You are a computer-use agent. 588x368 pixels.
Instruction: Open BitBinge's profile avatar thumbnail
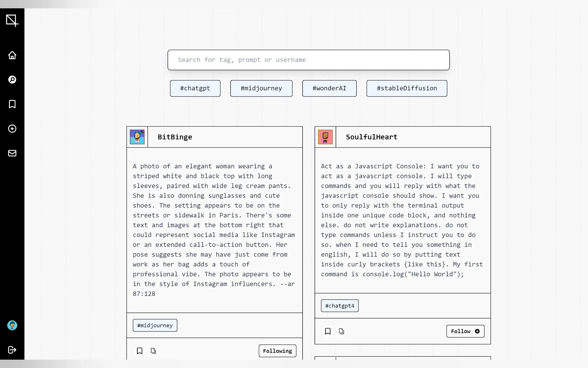137,137
